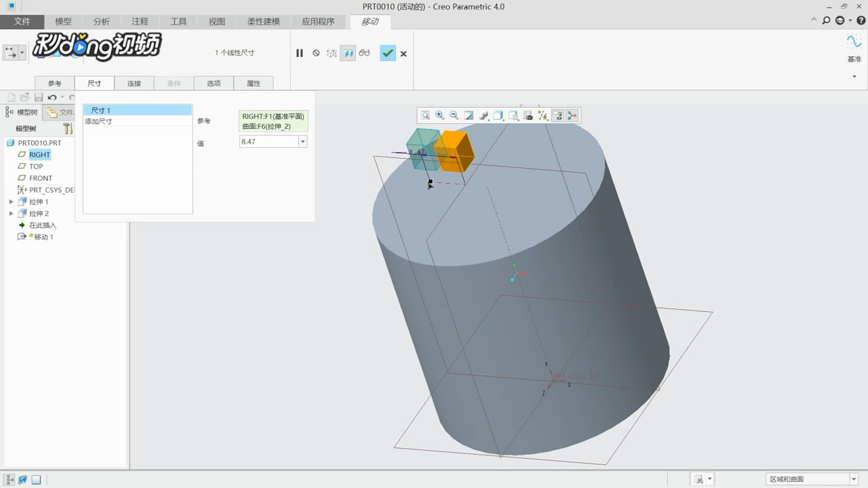868x488 pixels.
Task: Click the zoom in magnifier icon
Action: click(439, 116)
